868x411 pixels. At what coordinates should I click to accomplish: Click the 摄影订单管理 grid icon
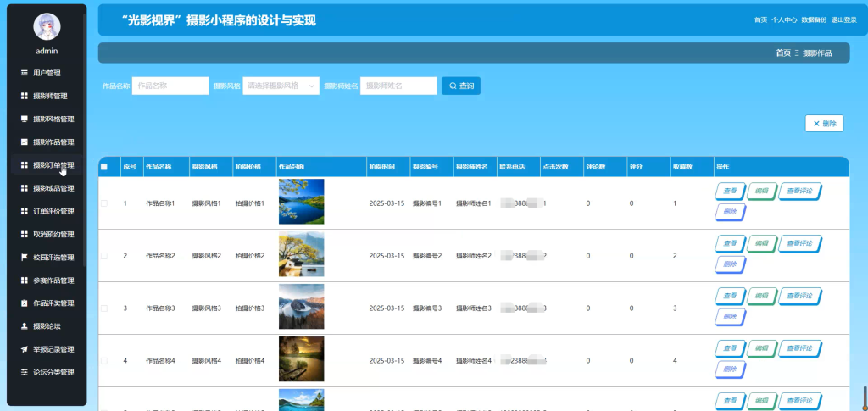(24, 165)
